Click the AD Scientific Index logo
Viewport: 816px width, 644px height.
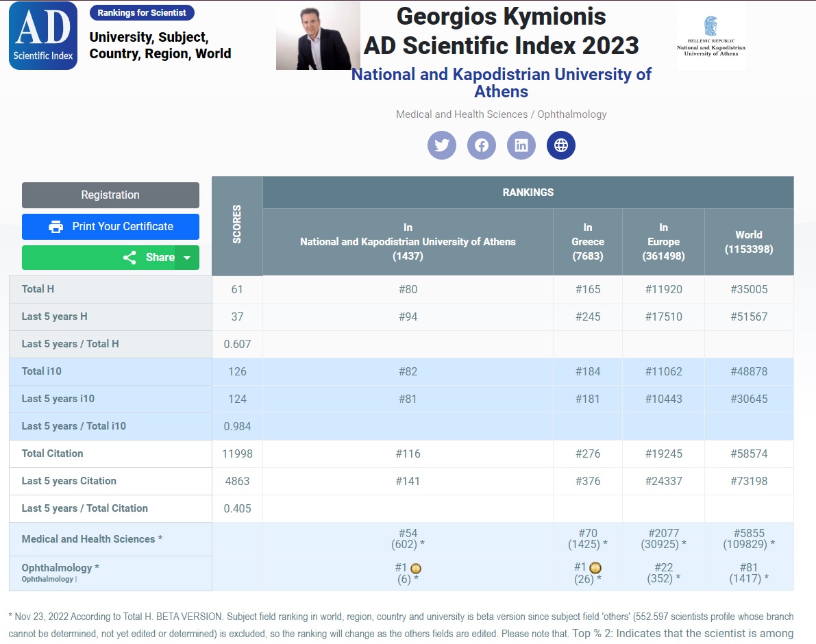(x=43, y=36)
